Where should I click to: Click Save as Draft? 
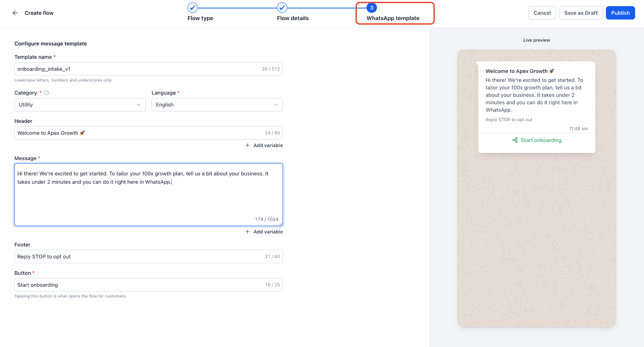point(581,13)
